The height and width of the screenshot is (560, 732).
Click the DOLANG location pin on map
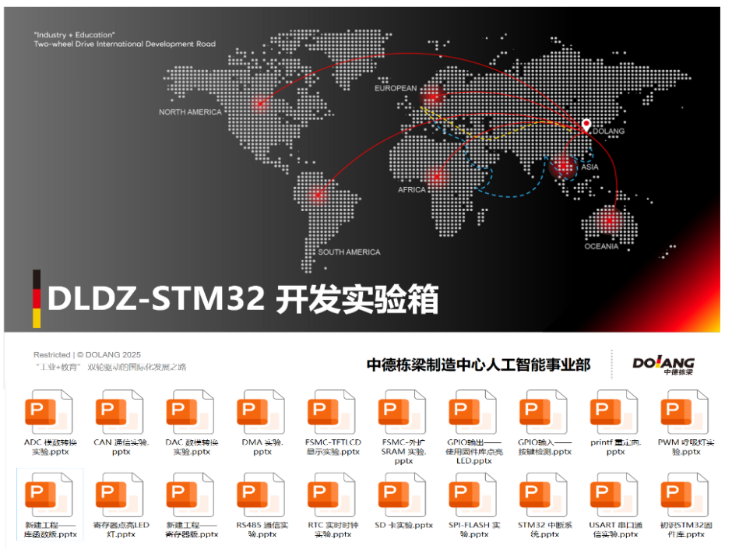click(586, 125)
